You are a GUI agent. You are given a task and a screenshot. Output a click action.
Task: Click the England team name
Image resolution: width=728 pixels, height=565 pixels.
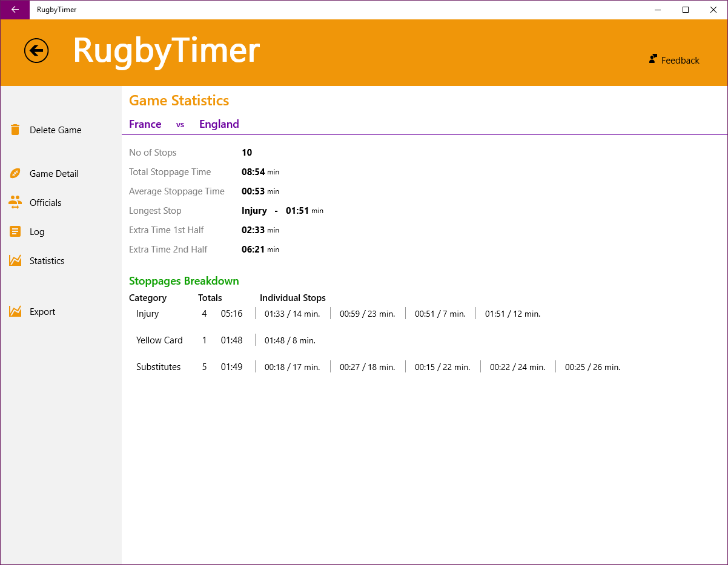click(x=219, y=124)
